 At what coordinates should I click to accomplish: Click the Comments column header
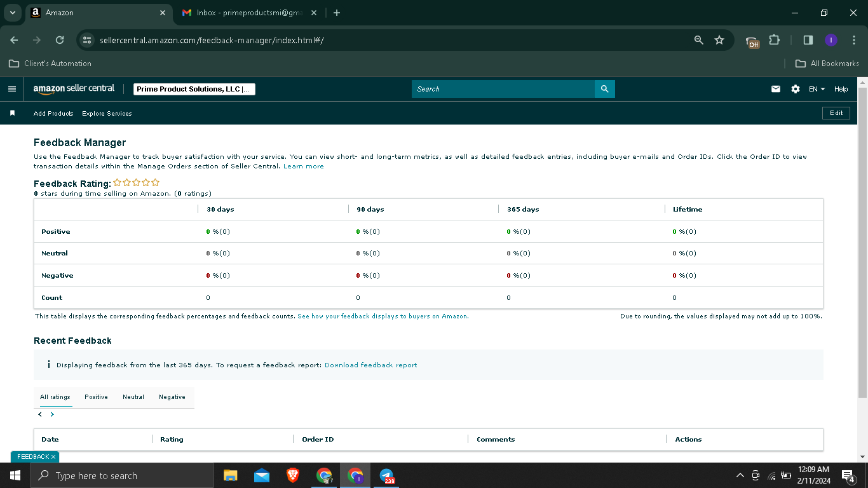click(496, 439)
